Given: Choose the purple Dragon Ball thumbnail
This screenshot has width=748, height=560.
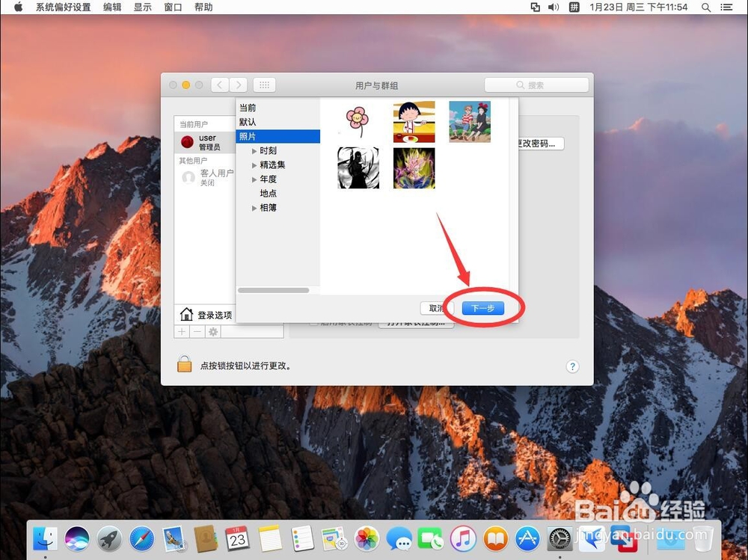Looking at the screenshot, I should [414, 168].
